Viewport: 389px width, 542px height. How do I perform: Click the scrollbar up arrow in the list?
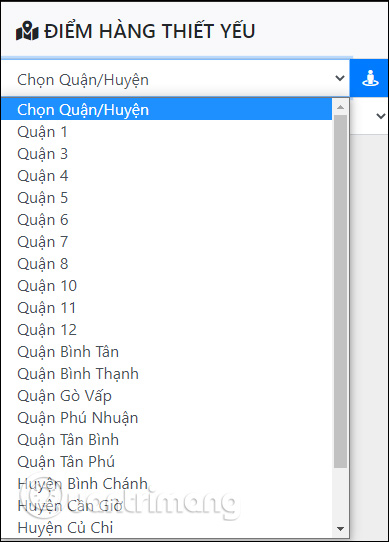tap(340, 107)
